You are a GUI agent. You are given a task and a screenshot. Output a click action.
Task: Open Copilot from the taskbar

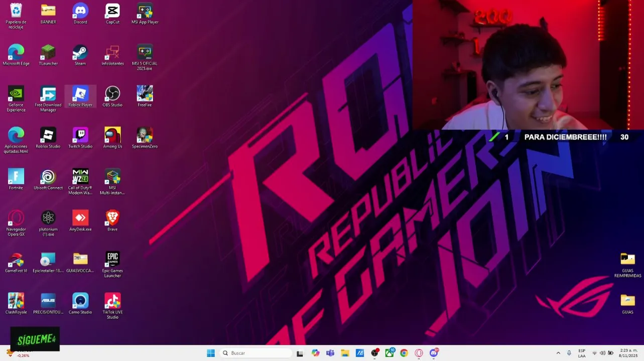click(x=315, y=353)
